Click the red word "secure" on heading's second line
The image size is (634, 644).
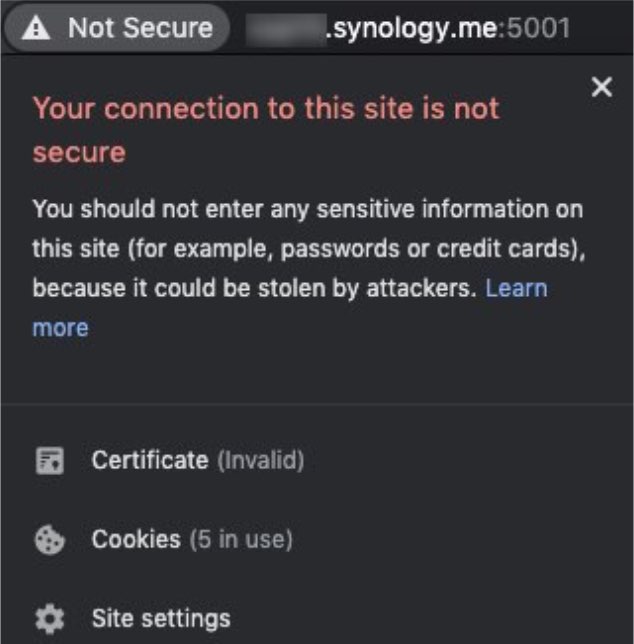click(x=79, y=153)
